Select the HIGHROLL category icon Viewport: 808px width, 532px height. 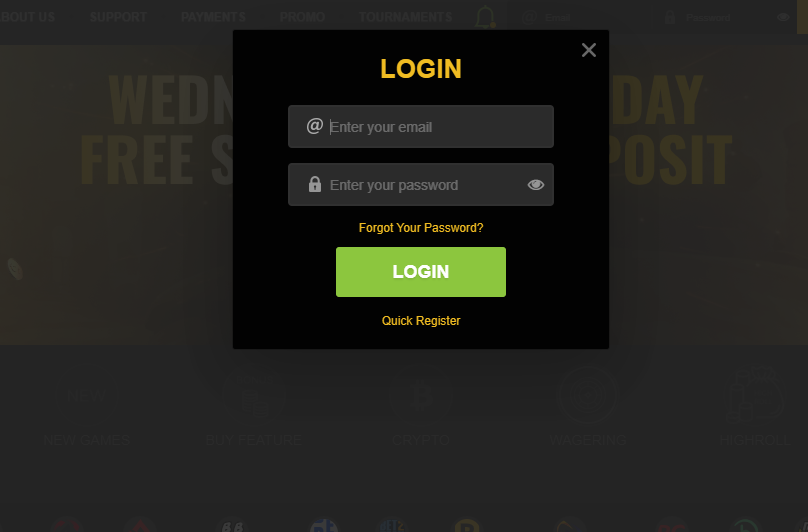tap(755, 395)
